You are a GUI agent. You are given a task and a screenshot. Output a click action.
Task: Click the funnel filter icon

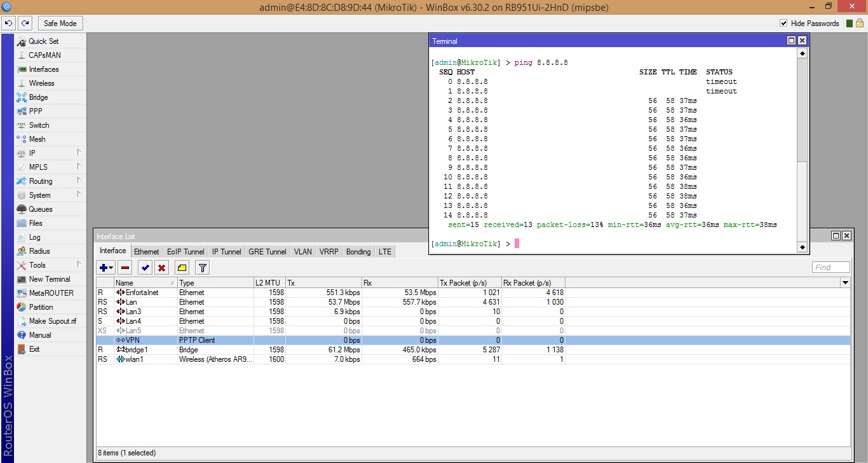point(202,268)
